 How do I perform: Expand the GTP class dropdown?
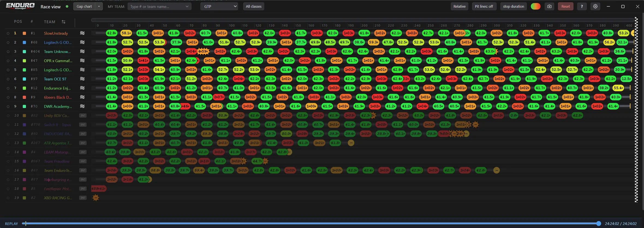click(219, 6)
